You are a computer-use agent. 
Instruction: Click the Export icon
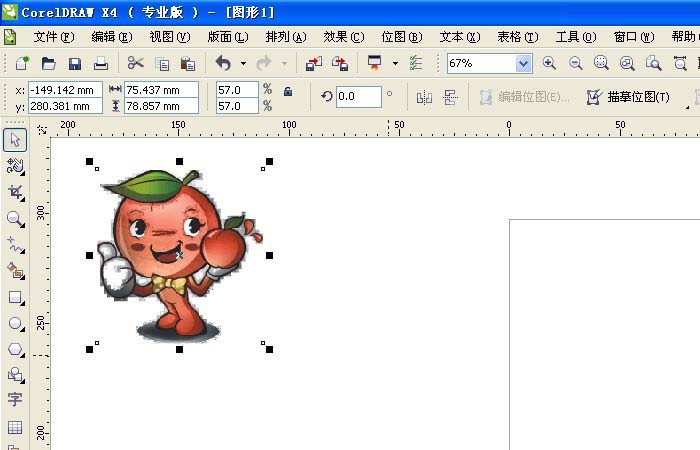340,63
